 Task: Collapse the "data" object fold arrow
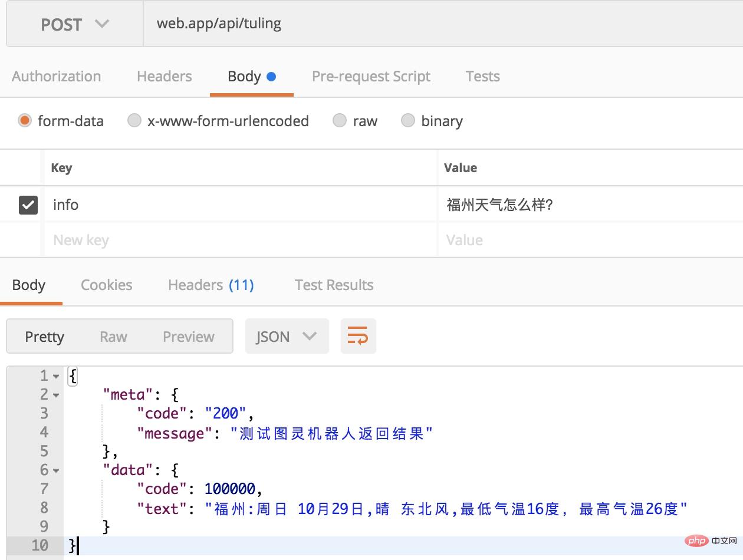(x=56, y=470)
